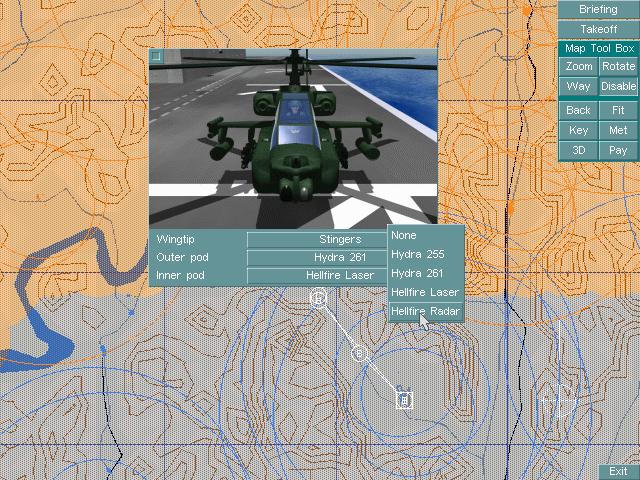
Task: Click the Apache helicopter preview image
Action: pyautogui.click(x=293, y=138)
